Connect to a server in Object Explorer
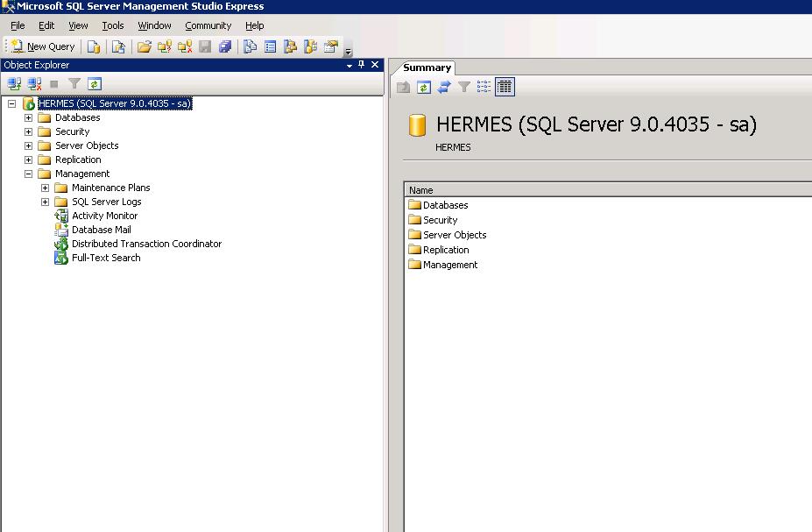The height and width of the screenshot is (532, 812). (13, 83)
